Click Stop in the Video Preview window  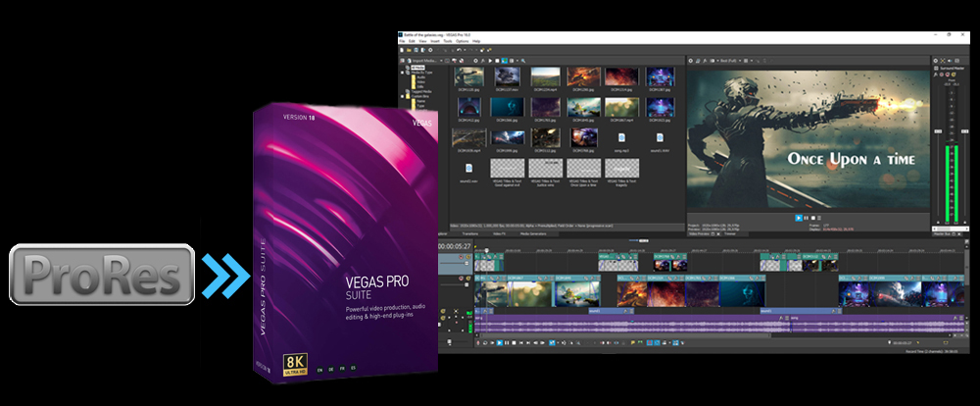(x=813, y=218)
